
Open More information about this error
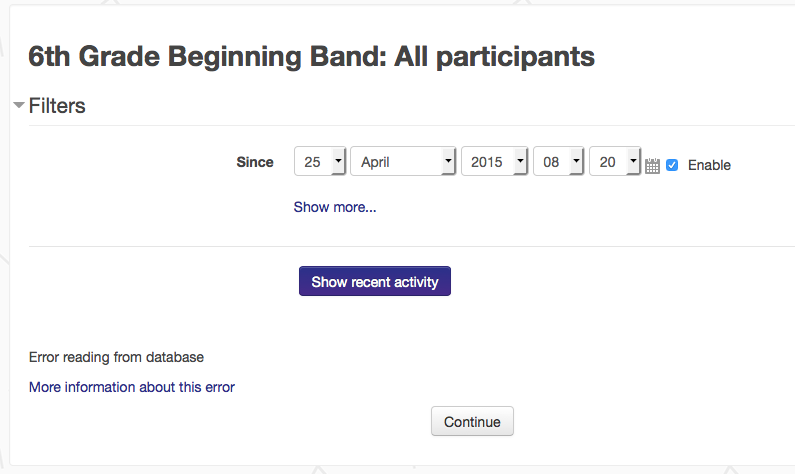(132, 387)
